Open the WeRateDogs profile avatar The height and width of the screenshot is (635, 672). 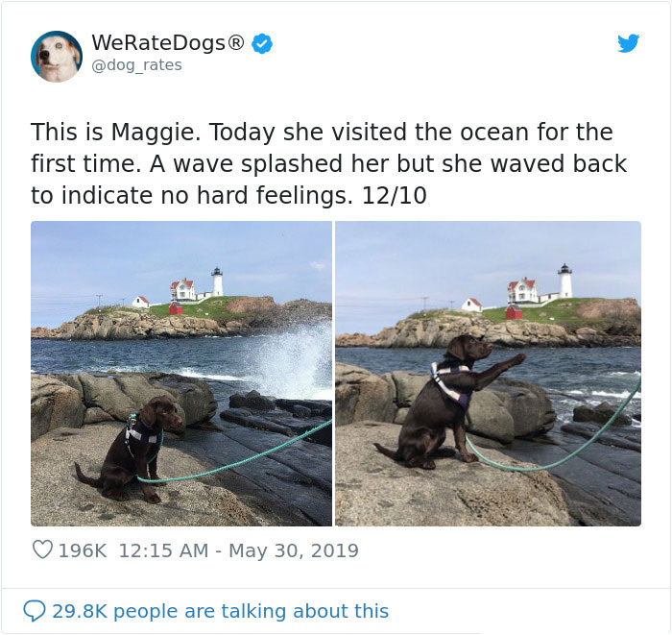coord(57,56)
